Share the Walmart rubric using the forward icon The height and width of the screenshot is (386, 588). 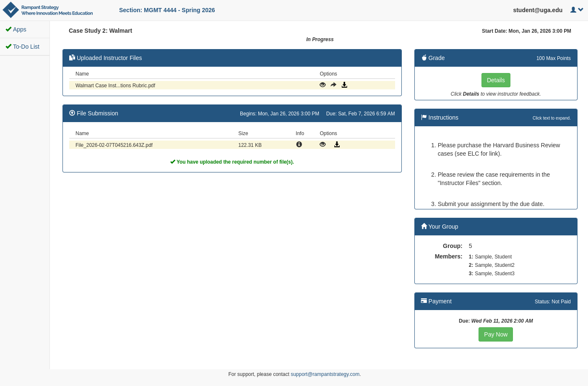tap(333, 85)
